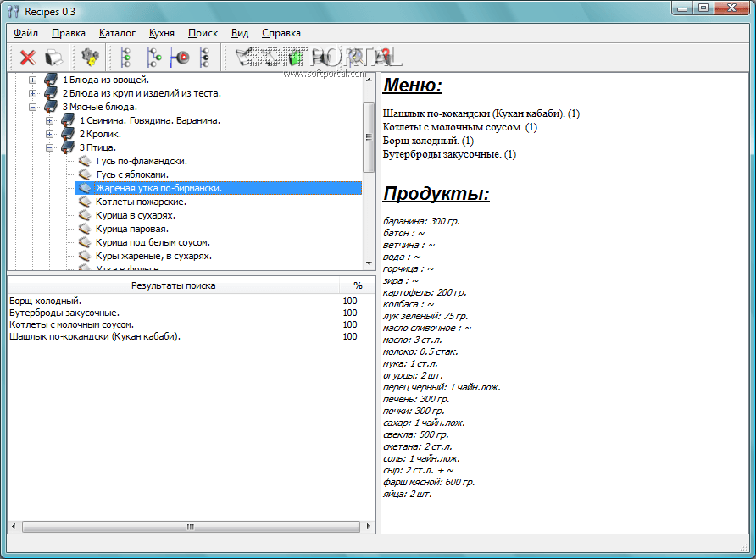The image size is (756, 559).
Task: Open the Справка menu
Action: pyautogui.click(x=281, y=33)
